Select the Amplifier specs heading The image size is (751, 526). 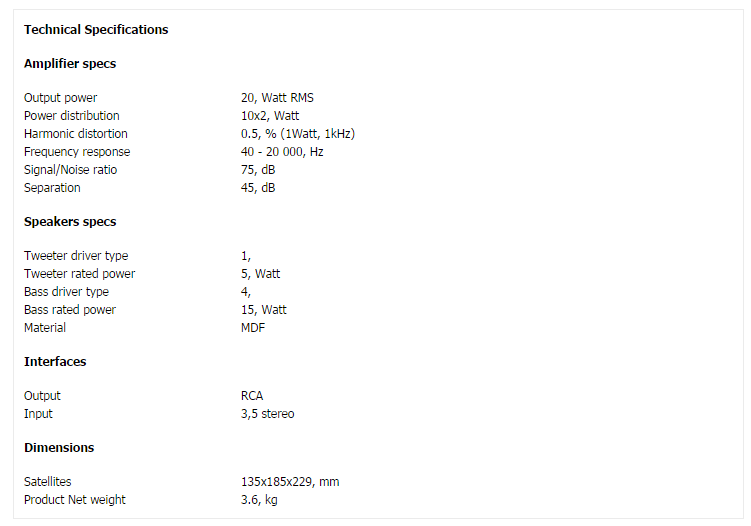(x=70, y=64)
